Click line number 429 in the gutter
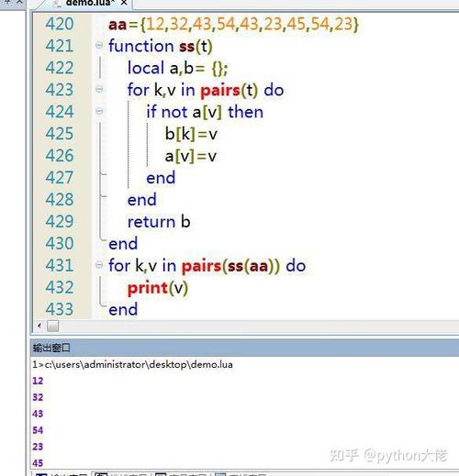The image size is (459, 476). coord(60,221)
